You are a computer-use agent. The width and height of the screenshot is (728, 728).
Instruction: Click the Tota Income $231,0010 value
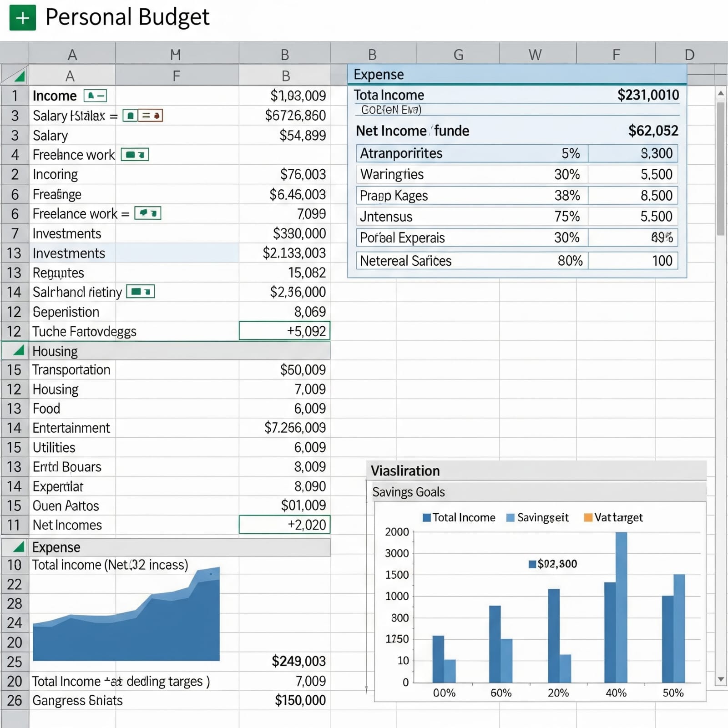coord(648,95)
